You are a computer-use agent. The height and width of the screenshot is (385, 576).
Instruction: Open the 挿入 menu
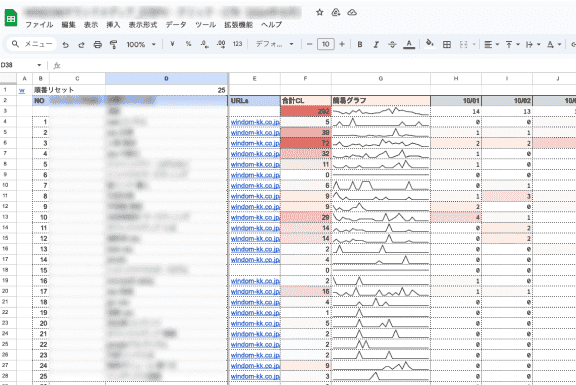coord(113,25)
